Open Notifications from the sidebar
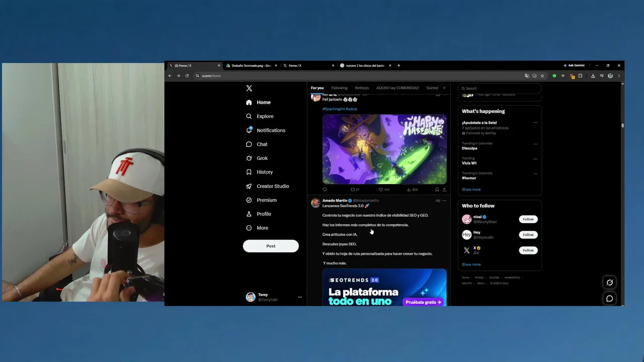The image size is (644, 362). (x=266, y=130)
